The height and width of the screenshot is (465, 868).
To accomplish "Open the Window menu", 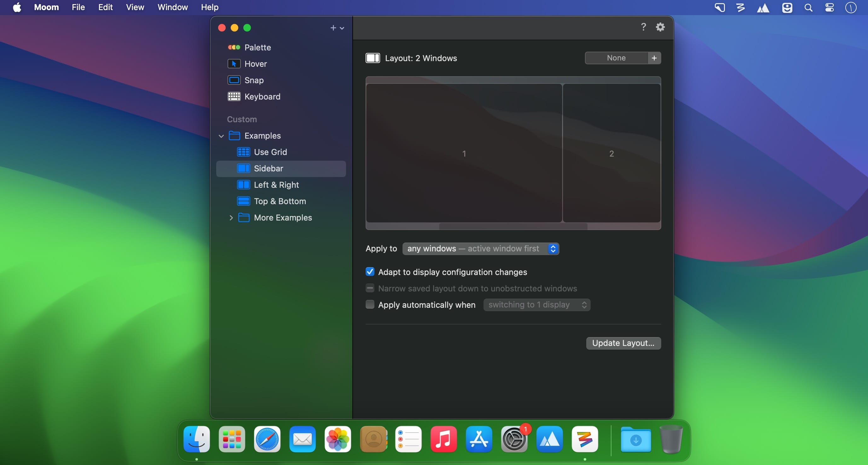I will pos(172,7).
